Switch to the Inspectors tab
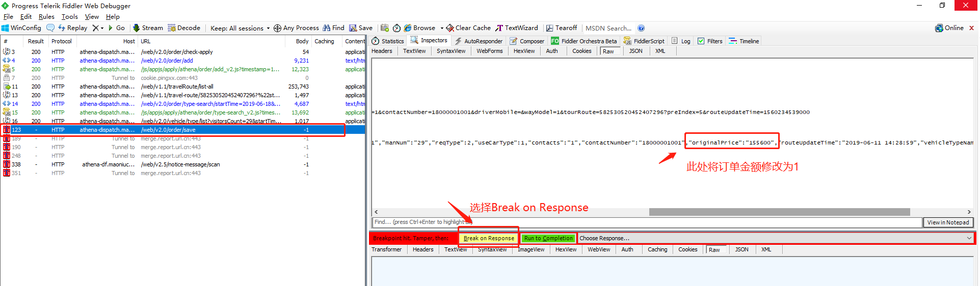The width and height of the screenshot is (980, 286). (429, 41)
